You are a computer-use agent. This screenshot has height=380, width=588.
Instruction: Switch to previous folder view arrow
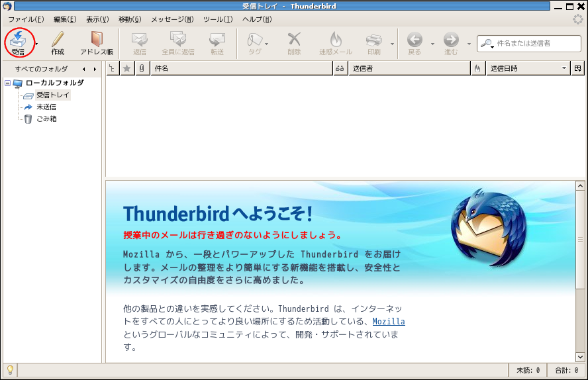pos(84,69)
